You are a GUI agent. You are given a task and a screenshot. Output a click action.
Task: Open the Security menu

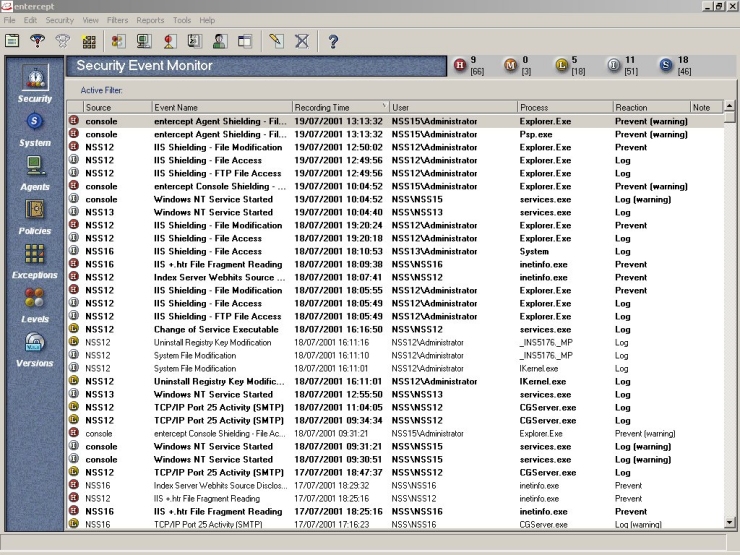click(59, 20)
